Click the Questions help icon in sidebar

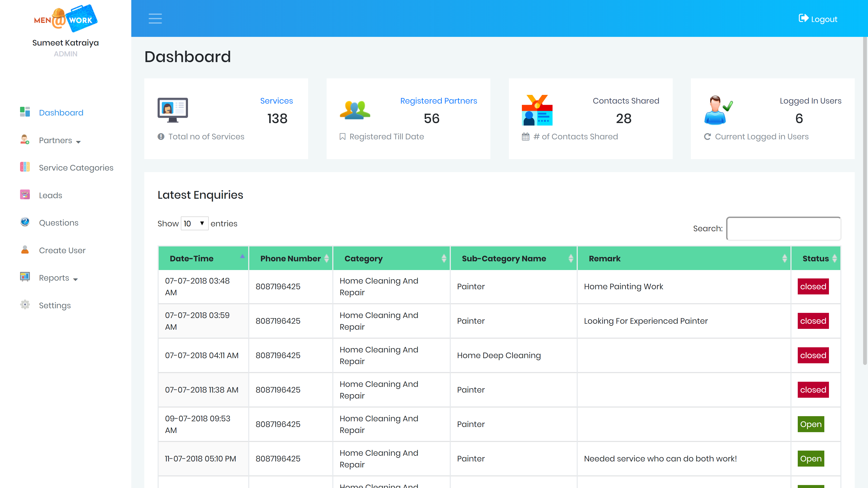tap(25, 222)
